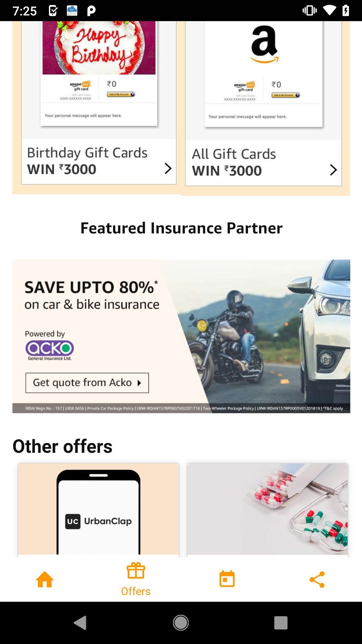Tap the share icon in bottom bar
This screenshot has width=362, height=644.
[x=317, y=579]
